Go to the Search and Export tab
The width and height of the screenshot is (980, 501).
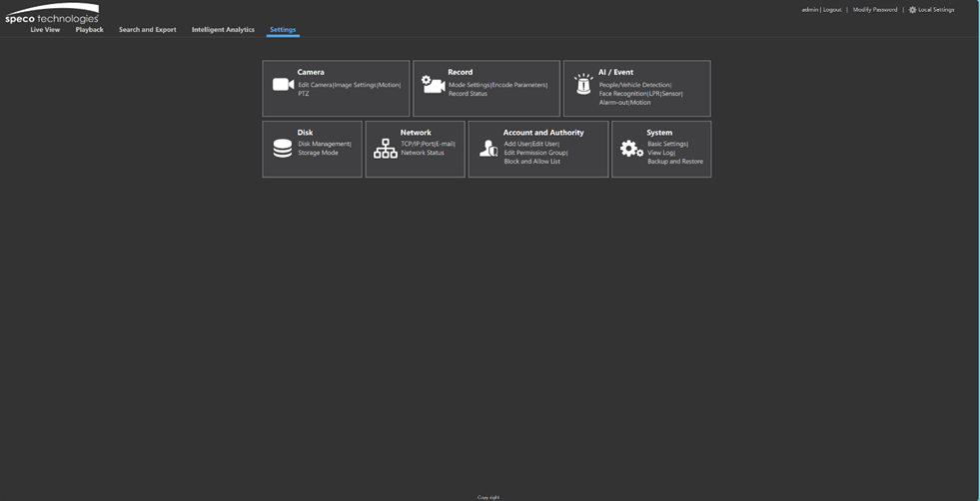[148, 29]
